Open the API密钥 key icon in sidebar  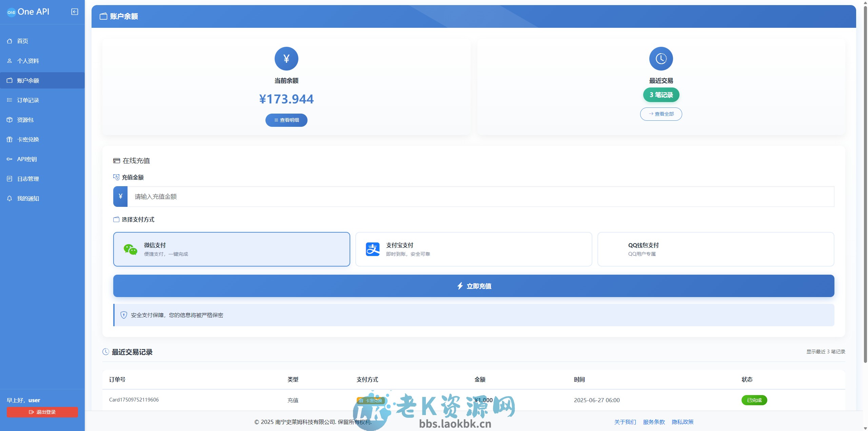coord(9,159)
